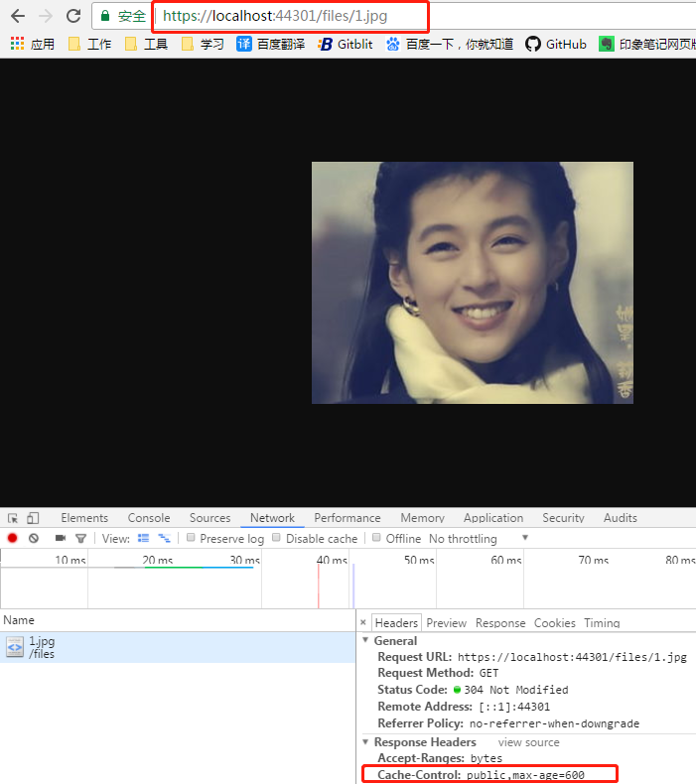Open the Preview tab of the request
This screenshot has height=784, width=696.
pos(446,623)
